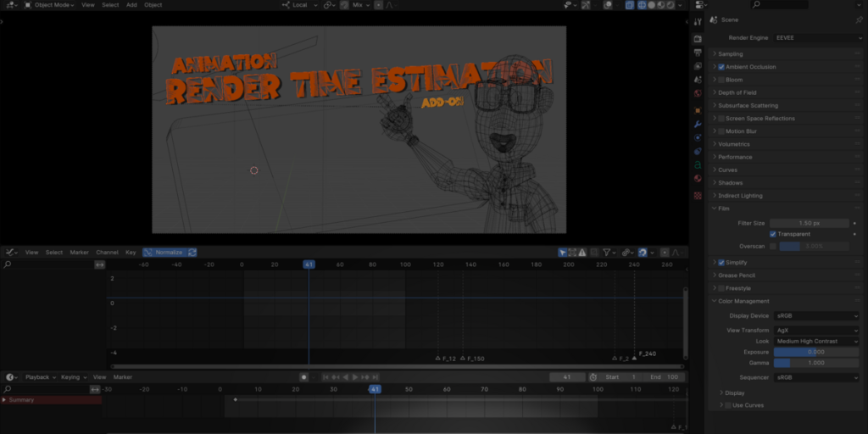Open the Output properties tab icon
The height and width of the screenshot is (434, 868).
coord(698,53)
